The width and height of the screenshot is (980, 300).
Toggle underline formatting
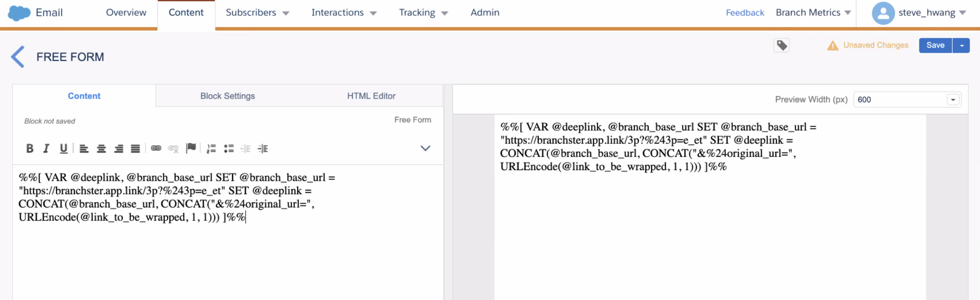pos(64,149)
